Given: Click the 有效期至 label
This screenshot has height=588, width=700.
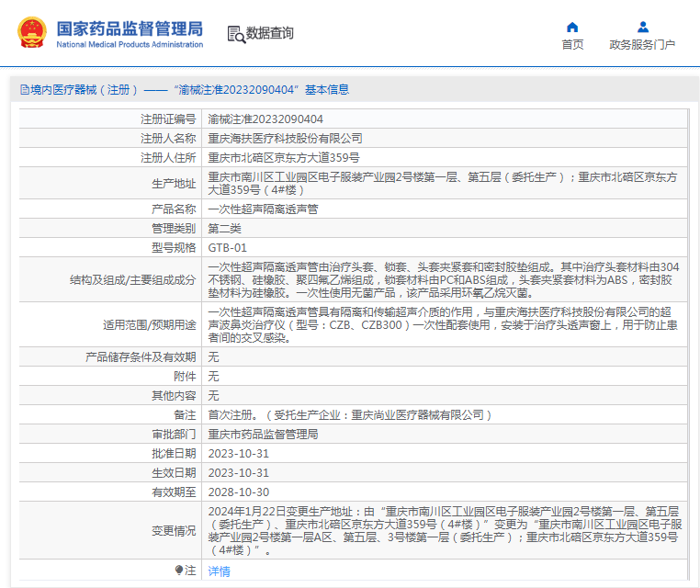Looking at the screenshot, I should coord(174,492).
